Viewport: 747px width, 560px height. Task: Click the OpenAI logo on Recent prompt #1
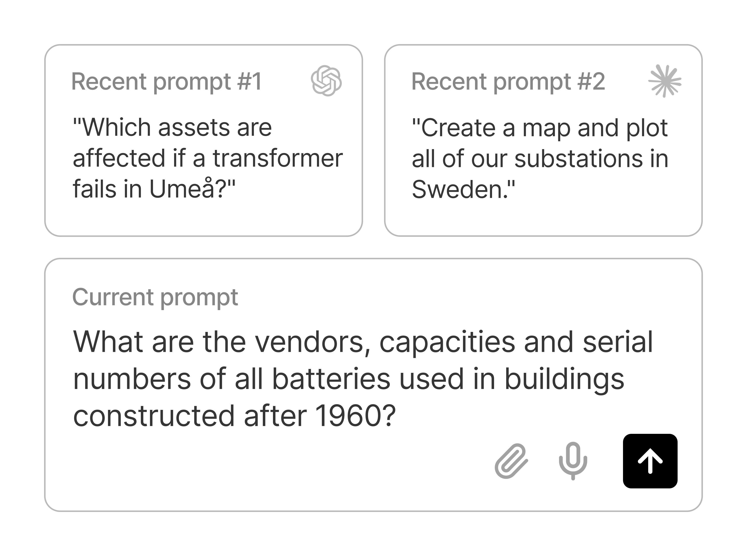(x=326, y=81)
